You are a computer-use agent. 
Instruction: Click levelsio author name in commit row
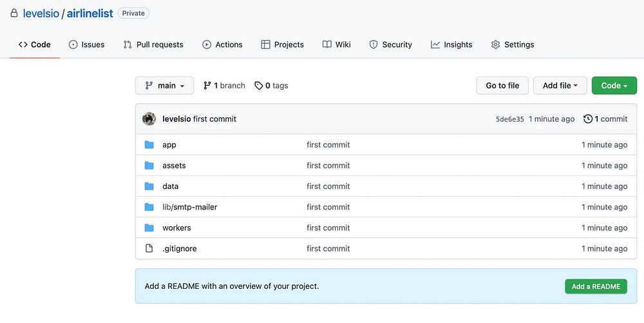coord(176,119)
